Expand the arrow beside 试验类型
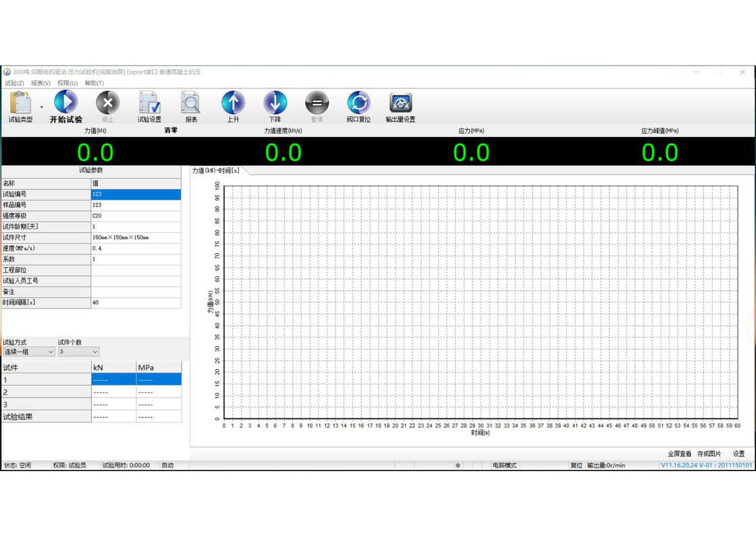The width and height of the screenshot is (756, 540). pos(41,107)
